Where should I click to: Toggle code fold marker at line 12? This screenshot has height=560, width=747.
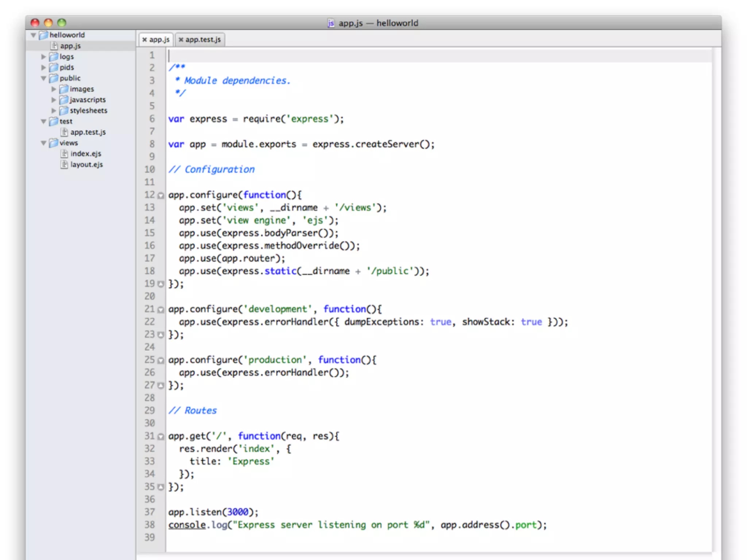[161, 196]
